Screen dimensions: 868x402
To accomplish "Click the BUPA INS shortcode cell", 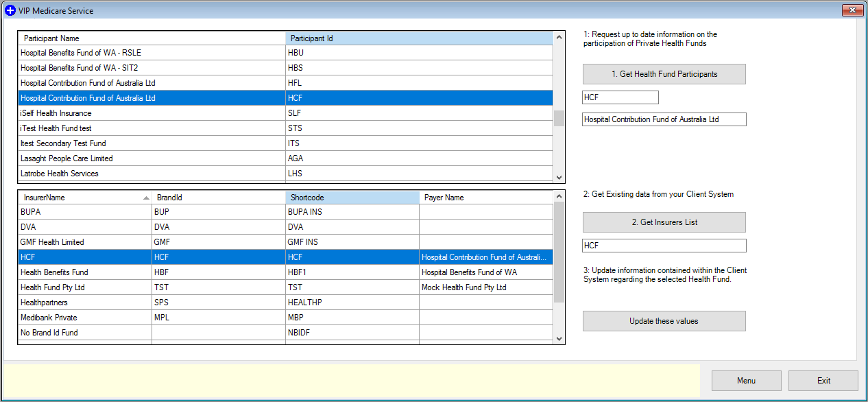I will pos(352,212).
